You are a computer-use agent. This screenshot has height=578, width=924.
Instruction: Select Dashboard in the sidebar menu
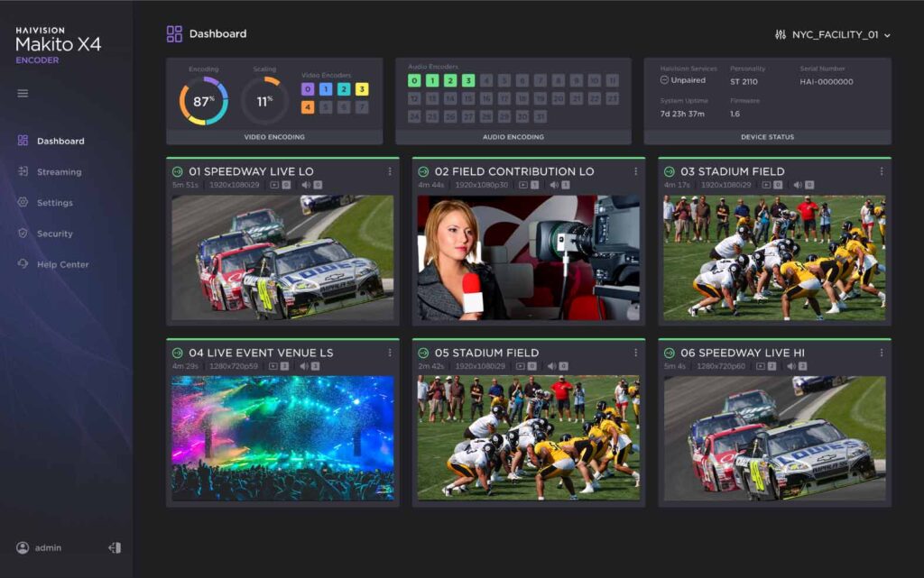60,141
